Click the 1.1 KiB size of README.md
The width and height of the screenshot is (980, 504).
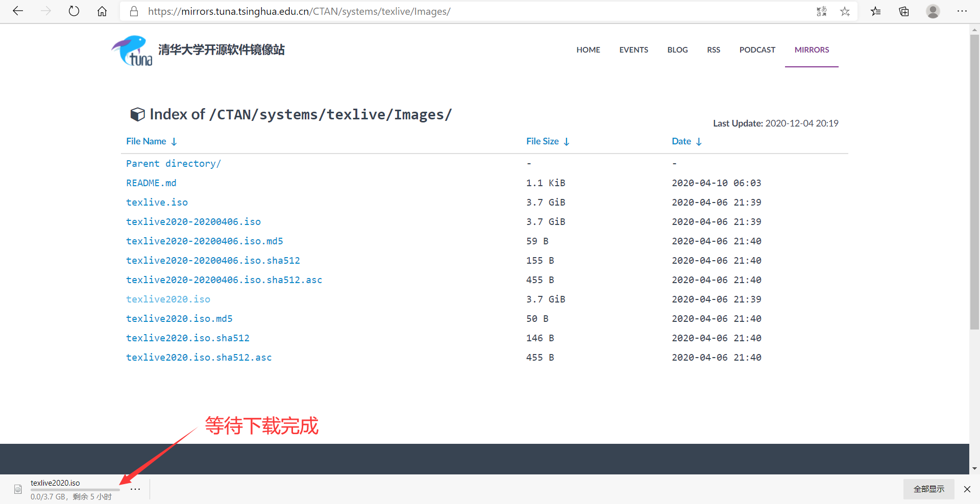[546, 183]
